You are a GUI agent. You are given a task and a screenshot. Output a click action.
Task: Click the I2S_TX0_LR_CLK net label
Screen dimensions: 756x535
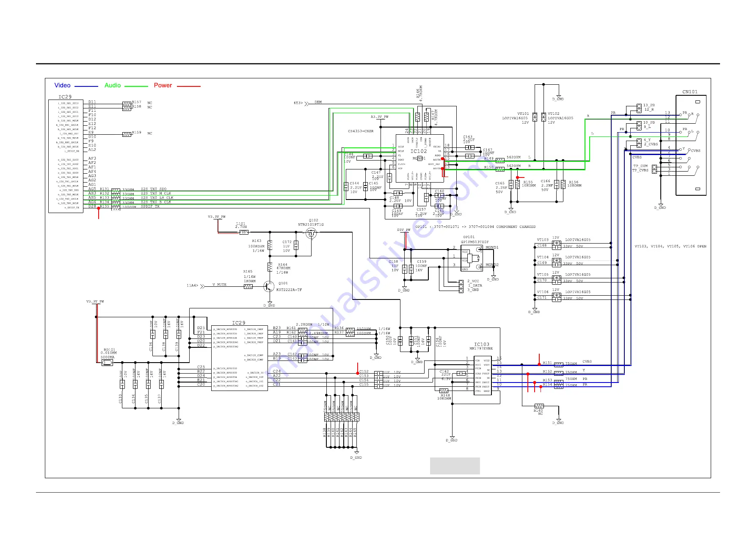coord(157,197)
